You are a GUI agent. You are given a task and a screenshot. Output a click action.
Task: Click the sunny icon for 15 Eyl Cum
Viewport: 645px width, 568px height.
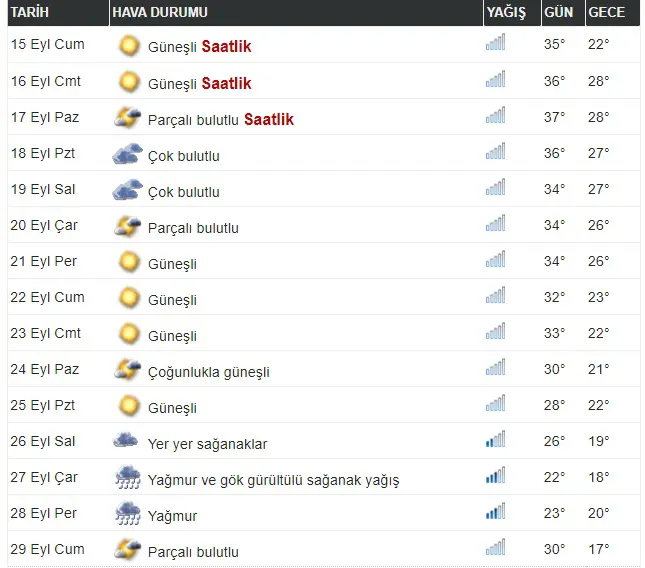click(128, 45)
